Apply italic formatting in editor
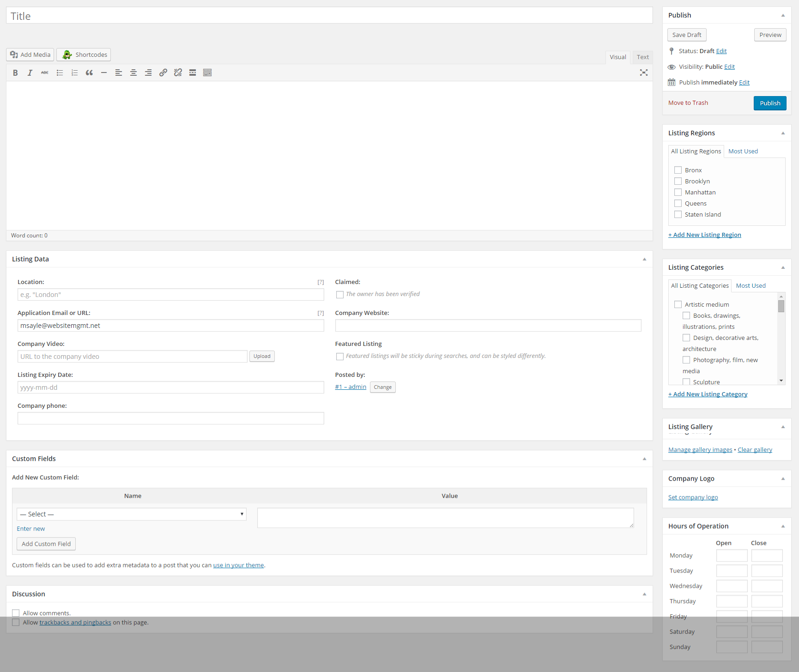 click(30, 73)
